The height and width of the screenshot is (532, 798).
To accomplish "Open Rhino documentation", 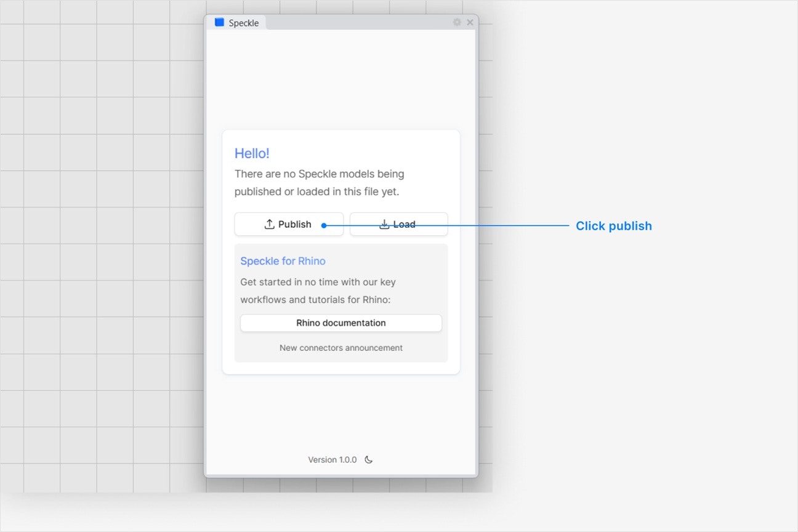I will tap(341, 323).
